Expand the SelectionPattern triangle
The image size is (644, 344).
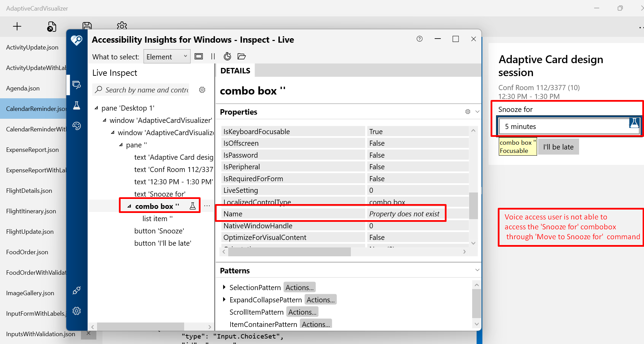[x=224, y=287]
